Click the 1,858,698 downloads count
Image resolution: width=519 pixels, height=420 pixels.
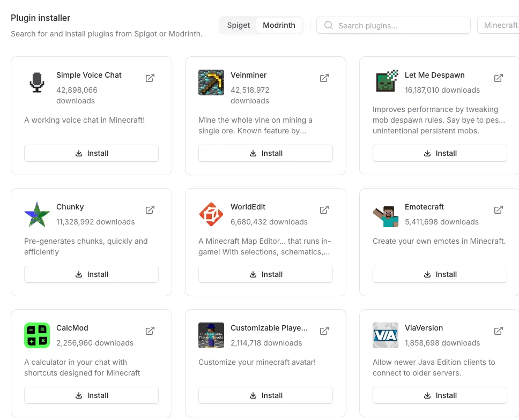442,343
